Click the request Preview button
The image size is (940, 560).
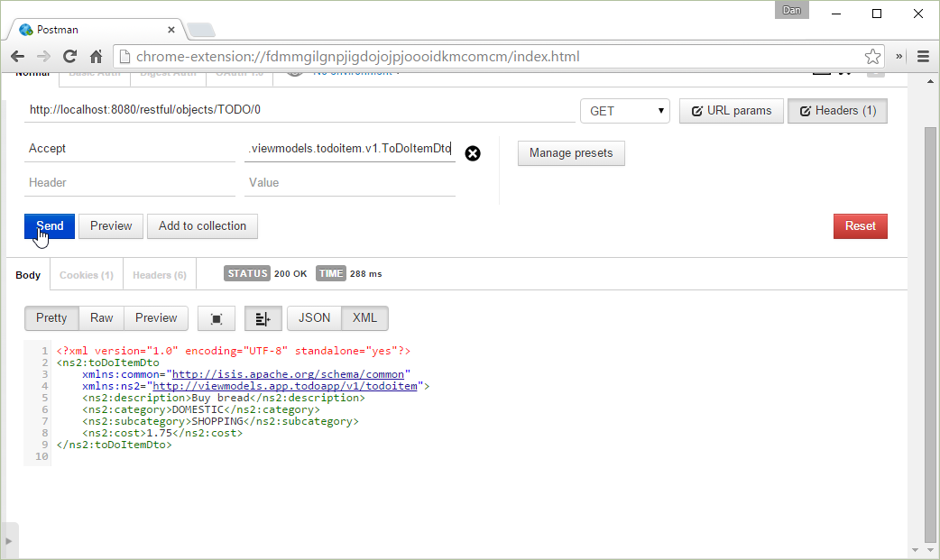111,226
